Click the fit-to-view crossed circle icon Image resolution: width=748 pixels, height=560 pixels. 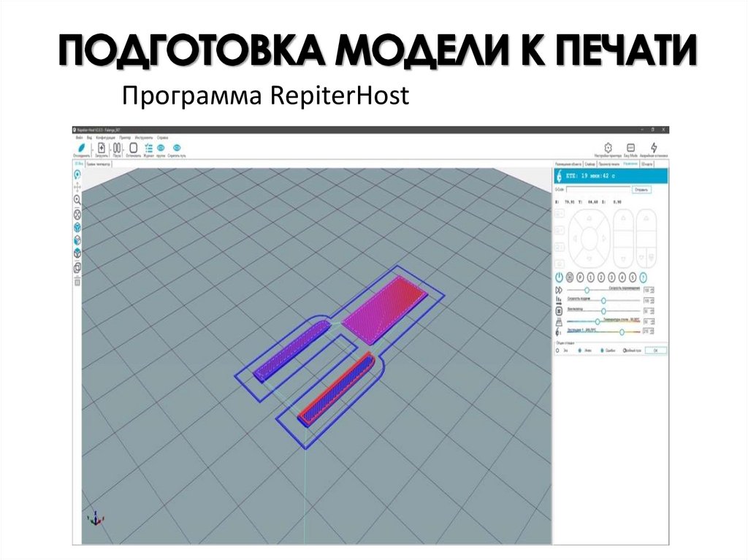pos(77,214)
